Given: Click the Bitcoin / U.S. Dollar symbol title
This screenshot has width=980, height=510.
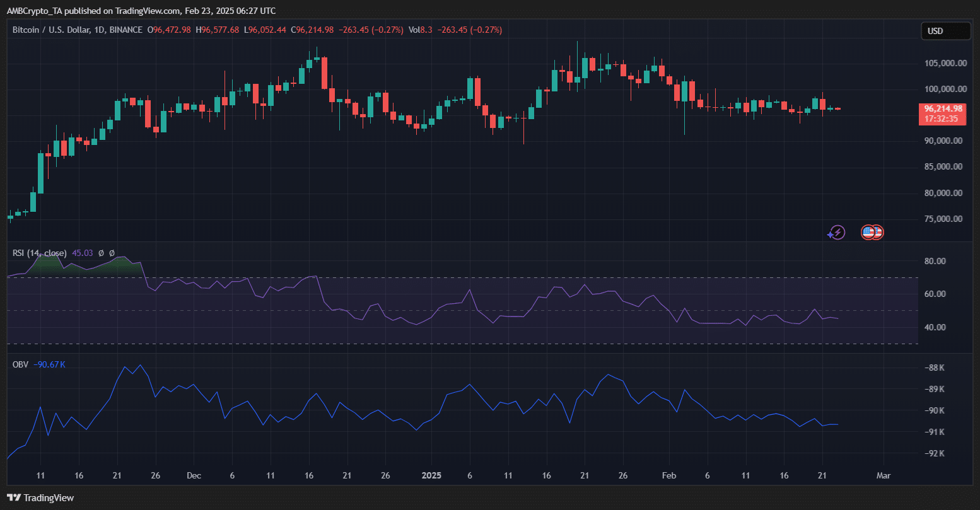Looking at the screenshot, I should 78,30.
